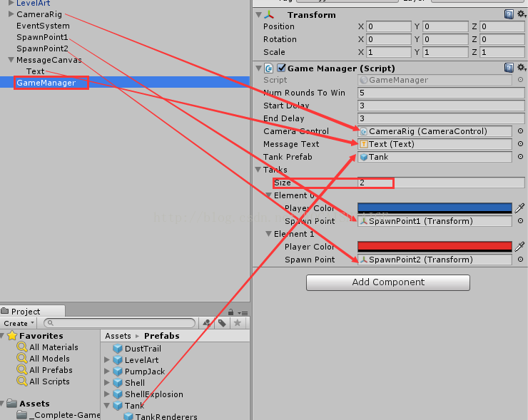Screen dimensions: 528x420
Task: Collapse Element 1 of Tanks
Action: 269,234
